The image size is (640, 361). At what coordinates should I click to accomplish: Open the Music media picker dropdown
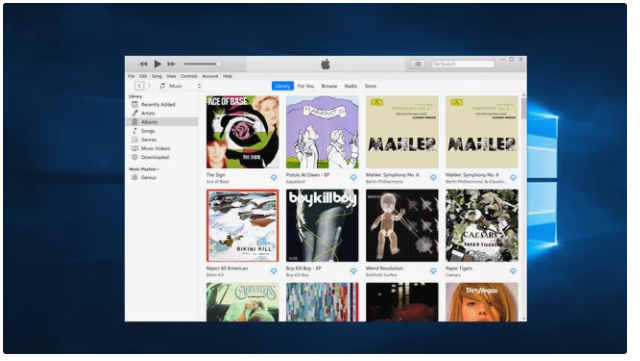(x=180, y=86)
